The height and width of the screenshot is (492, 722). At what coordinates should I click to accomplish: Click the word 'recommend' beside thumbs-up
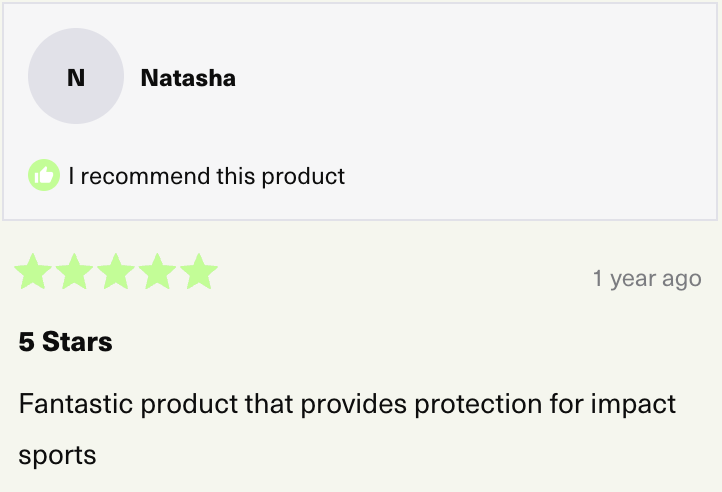pyautogui.click(x=145, y=177)
